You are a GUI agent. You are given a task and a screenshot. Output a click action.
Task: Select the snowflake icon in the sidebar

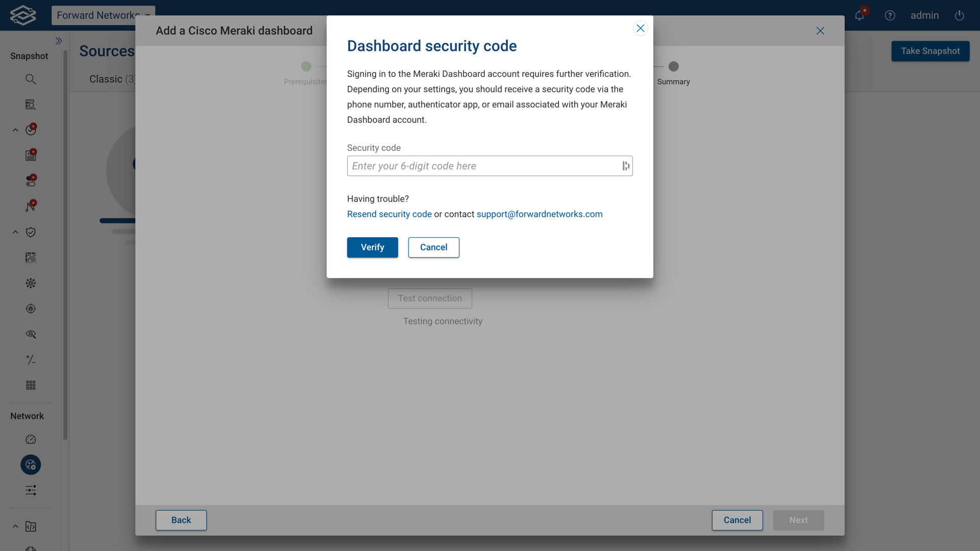31,283
